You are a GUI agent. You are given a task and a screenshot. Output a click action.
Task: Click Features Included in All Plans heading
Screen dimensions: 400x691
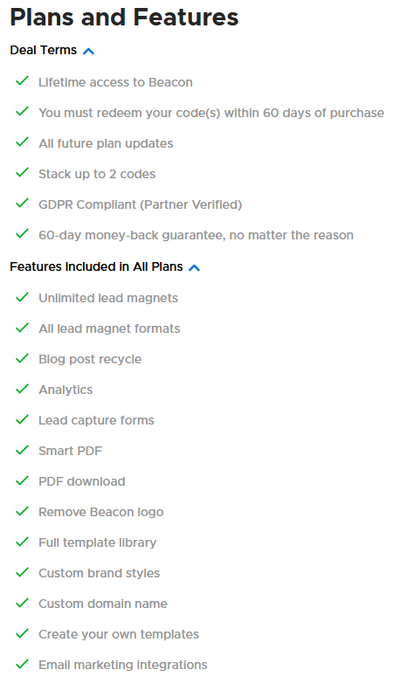(96, 267)
